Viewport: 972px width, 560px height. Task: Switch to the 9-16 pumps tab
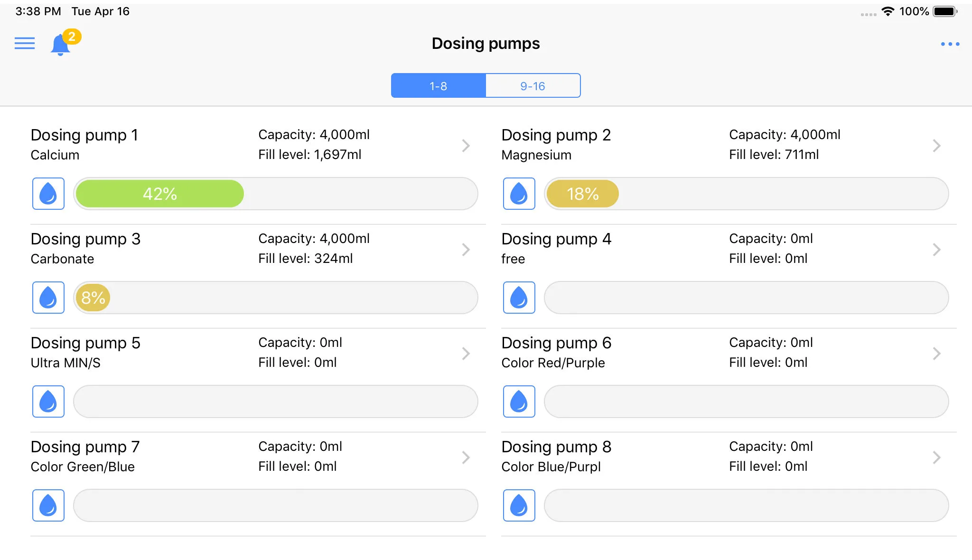(533, 86)
